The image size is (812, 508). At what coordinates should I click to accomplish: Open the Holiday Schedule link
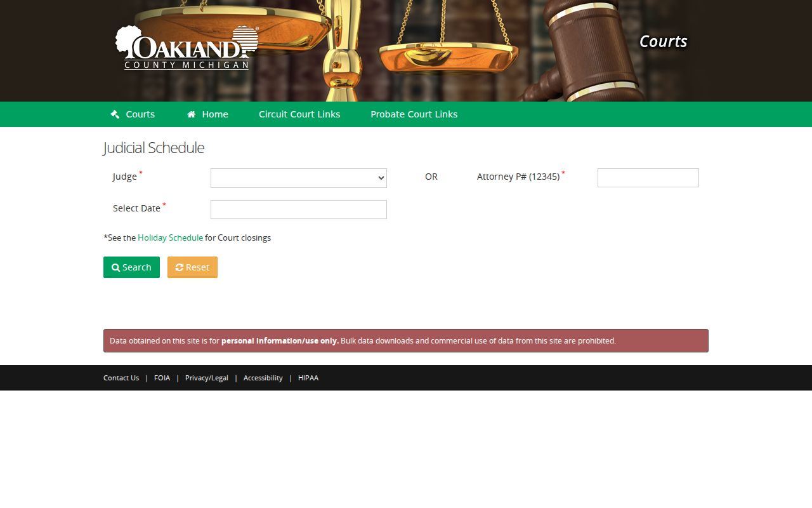171,238
